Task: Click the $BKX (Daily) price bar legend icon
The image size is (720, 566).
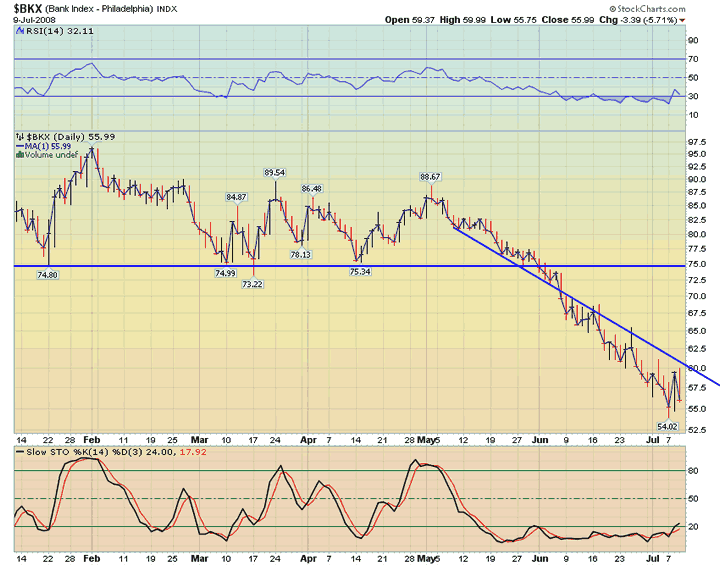Action: [x=19, y=135]
